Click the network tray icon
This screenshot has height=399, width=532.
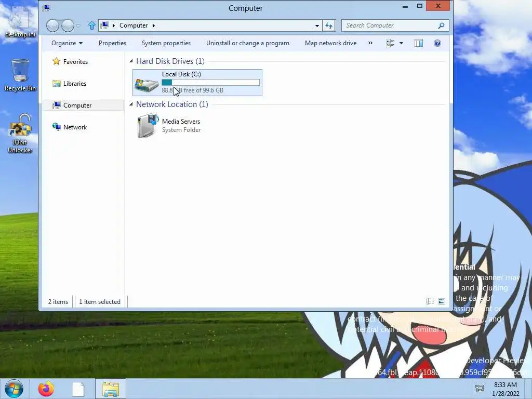point(480,389)
